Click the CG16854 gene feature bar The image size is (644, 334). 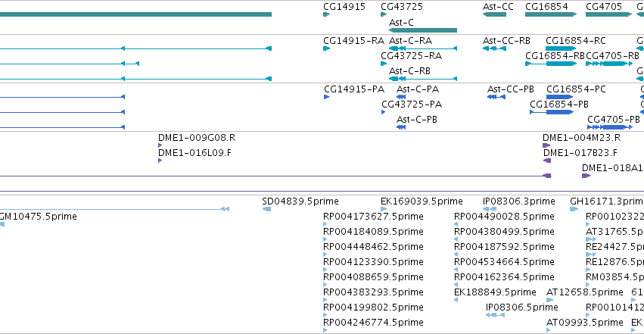pos(551,14)
